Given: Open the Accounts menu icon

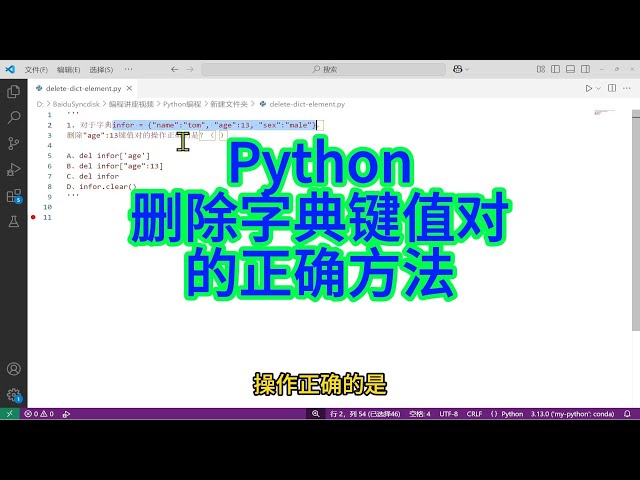Looking at the screenshot, I should pos(13,369).
